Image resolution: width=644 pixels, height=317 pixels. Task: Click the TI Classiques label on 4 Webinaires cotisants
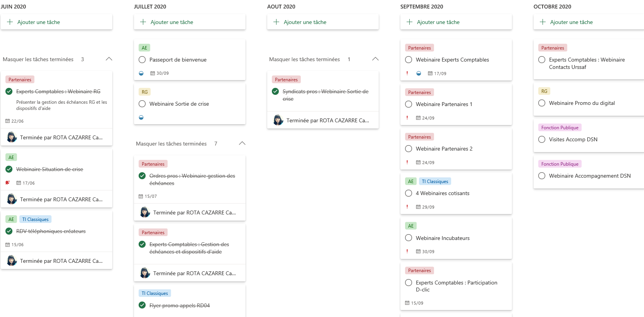click(435, 182)
